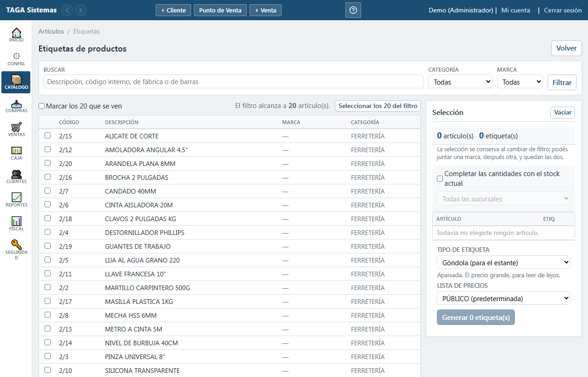This screenshot has height=377, width=588.
Task: Click 'Seleccionar los 20 del filtro'
Action: 378,106
